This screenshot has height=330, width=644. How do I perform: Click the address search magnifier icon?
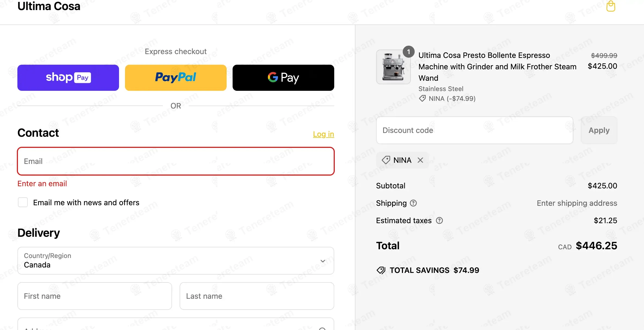point(322,328)
